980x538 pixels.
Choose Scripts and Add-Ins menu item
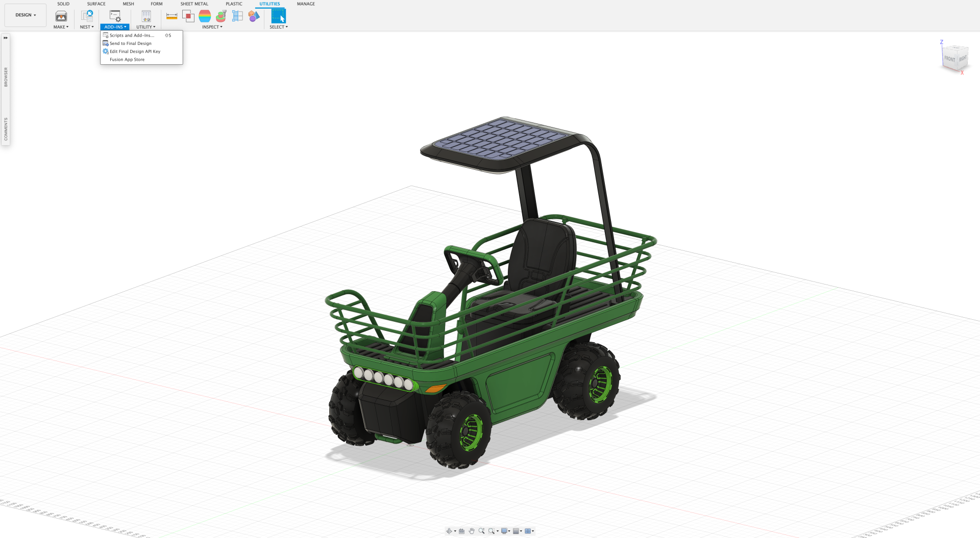tap(141, 35)
